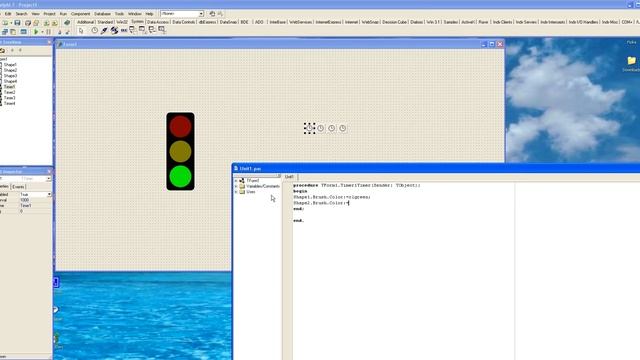
Task: Click the Remove file from project icon
Action: coord(55,22)
